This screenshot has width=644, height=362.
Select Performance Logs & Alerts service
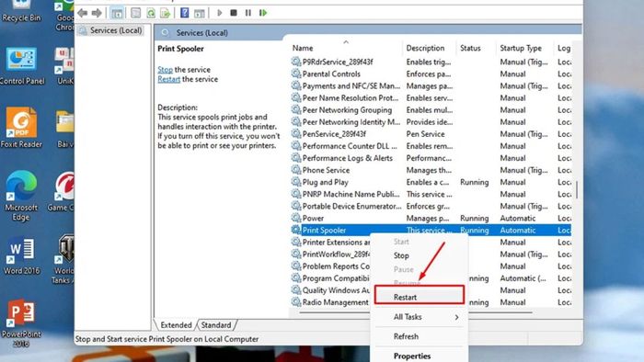[x=431, y=158]
